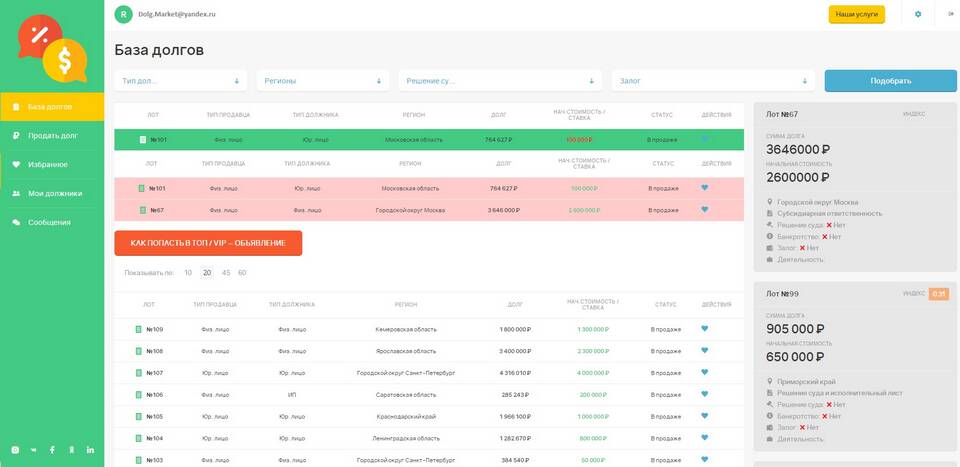Add lot №108 to favorites with the heart

tap(704, 351)
